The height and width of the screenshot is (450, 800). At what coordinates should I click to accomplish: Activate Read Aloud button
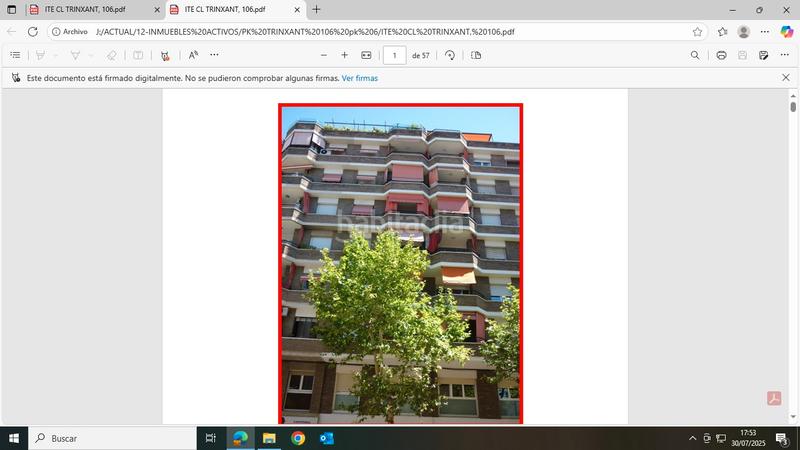coord(193,55)
